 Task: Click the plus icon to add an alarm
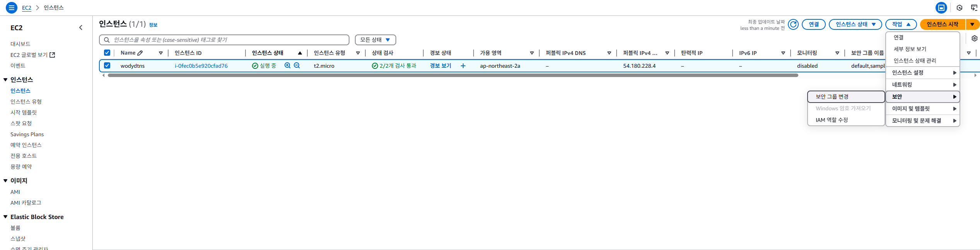pyautogui.click(x=463, y=66)
